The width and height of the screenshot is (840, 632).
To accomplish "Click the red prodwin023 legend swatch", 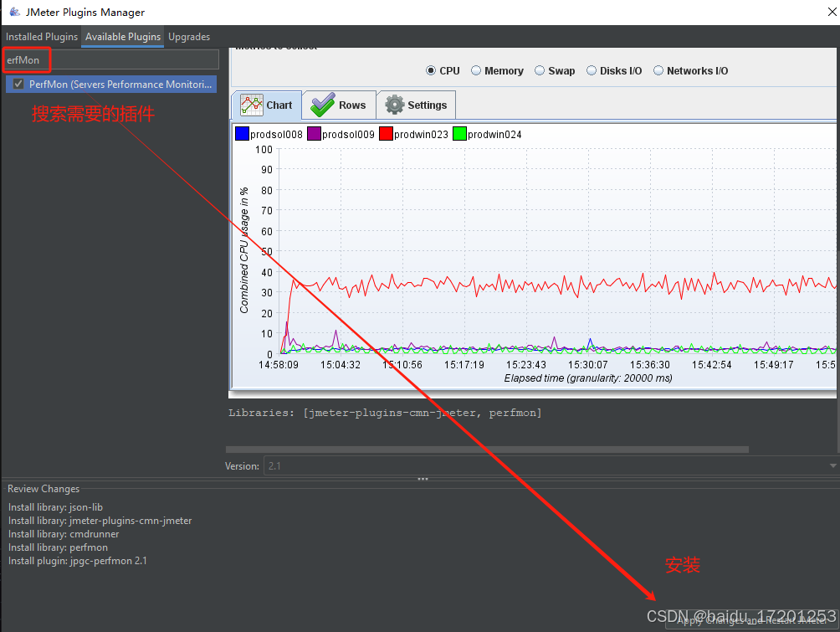I will (386, 134).
